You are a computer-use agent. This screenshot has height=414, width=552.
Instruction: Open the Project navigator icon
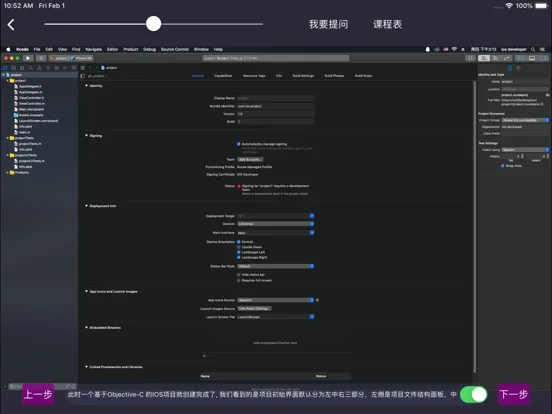coord(5,68)
